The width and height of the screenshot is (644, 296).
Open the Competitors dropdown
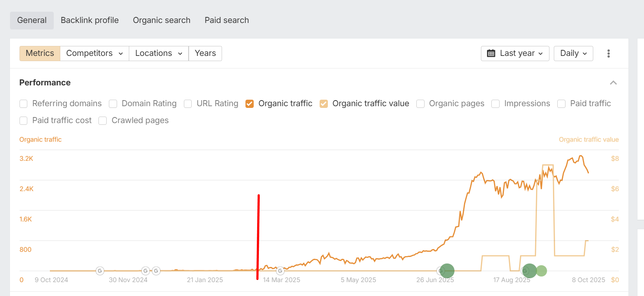[95, 53]
